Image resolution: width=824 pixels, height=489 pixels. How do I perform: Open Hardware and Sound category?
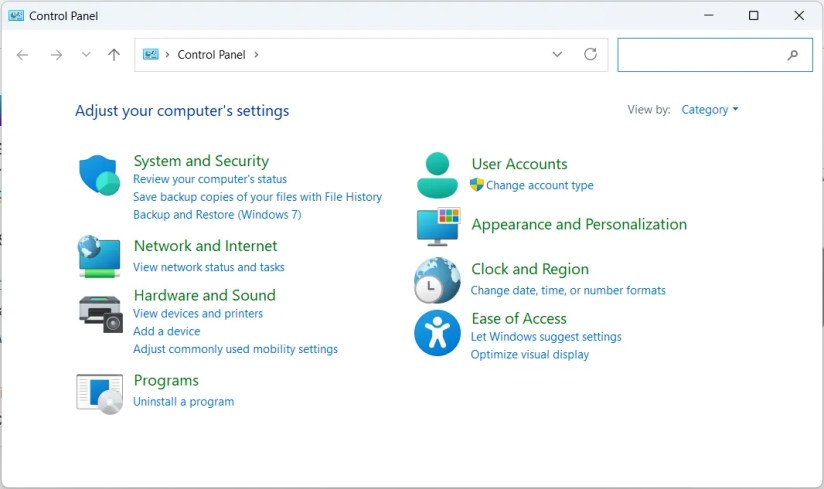[204, 295]
